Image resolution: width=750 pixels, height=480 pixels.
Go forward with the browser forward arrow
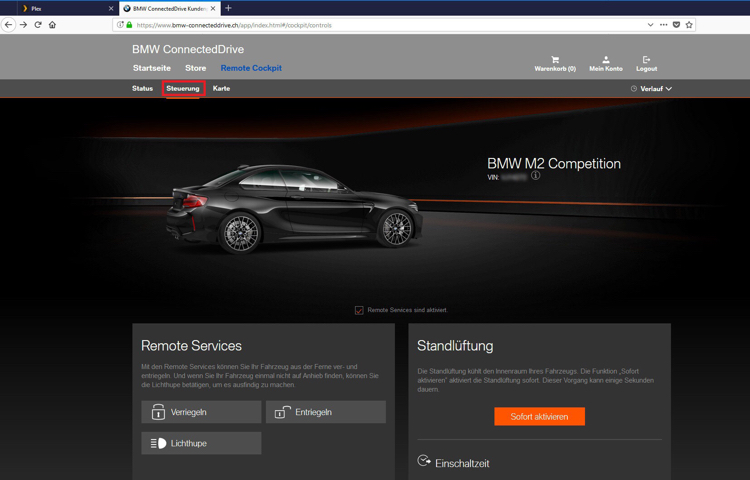[x=23, y=25]
